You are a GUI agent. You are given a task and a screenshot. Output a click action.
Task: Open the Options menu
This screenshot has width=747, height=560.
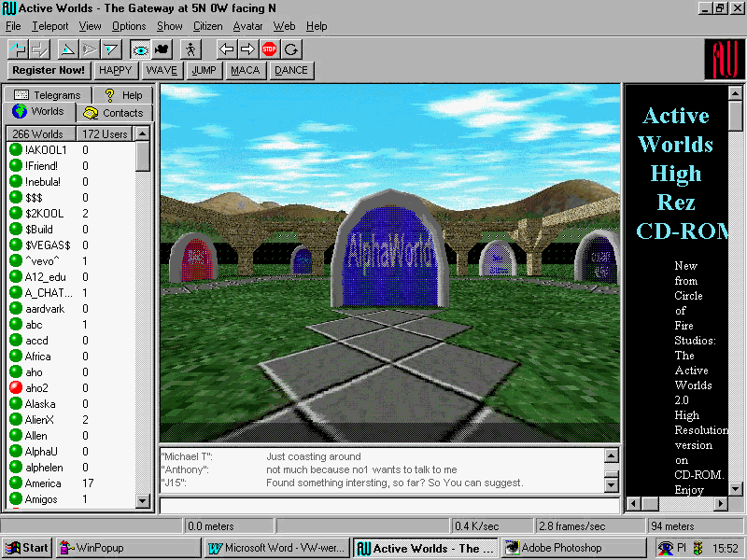click(129, 26)
